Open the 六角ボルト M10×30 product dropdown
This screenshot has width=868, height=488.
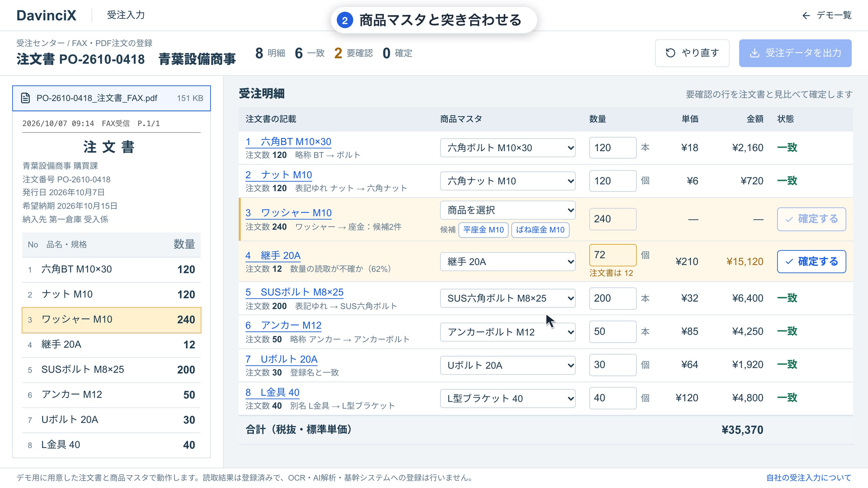click(x=508, y=148)
